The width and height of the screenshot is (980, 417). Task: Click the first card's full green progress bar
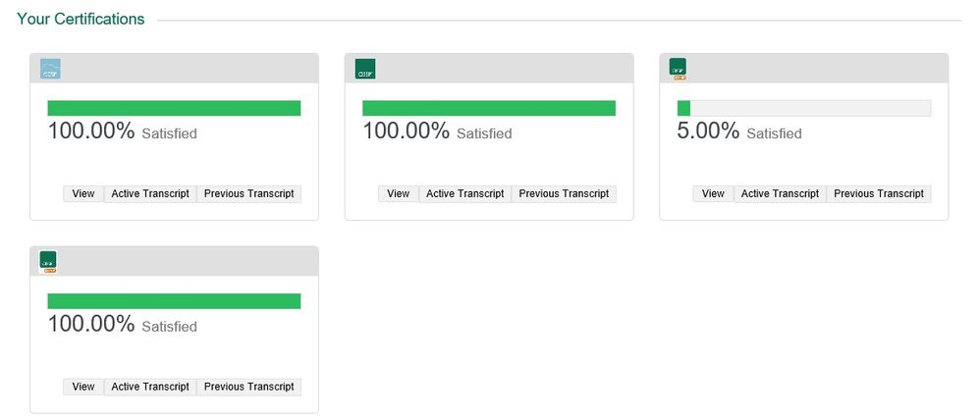[174, 108]
